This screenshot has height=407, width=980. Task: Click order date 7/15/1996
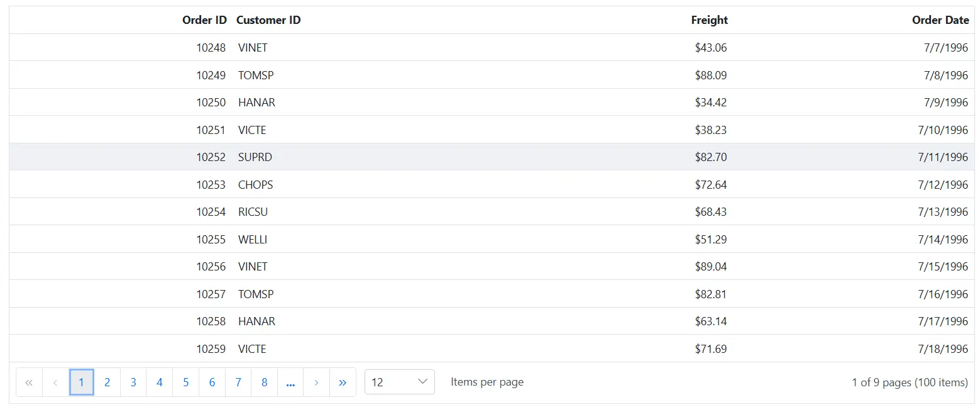[943, 267]
